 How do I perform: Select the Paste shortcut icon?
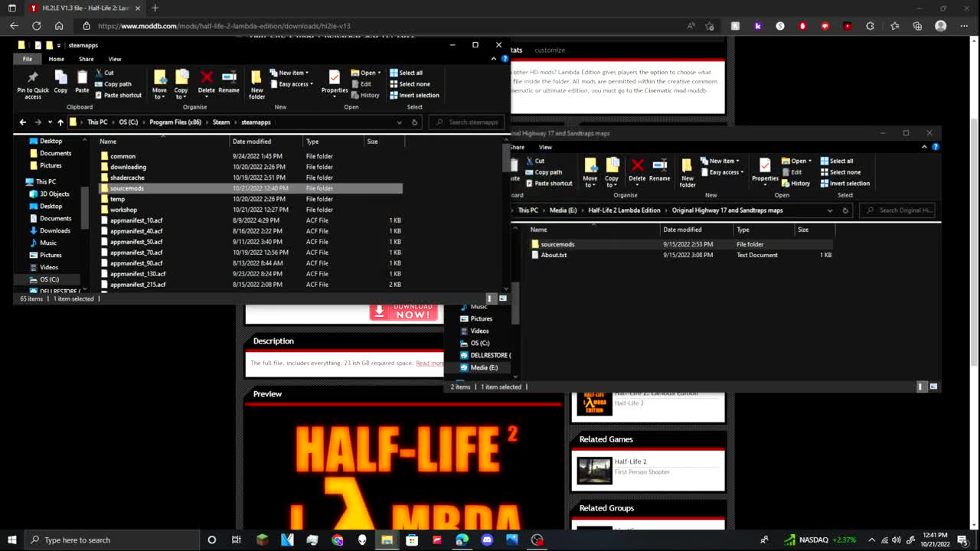tap(119, 95)
